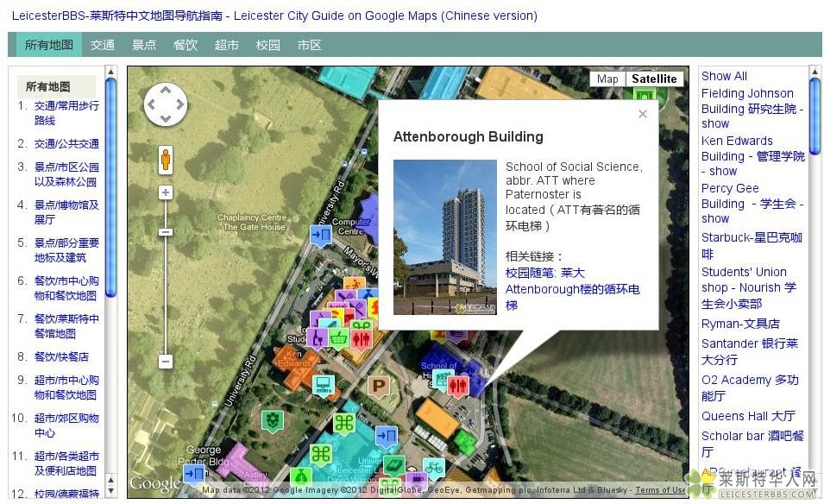Switch to the Map view type
Viewport: 824px width, 504px height.
pos(607,79)
